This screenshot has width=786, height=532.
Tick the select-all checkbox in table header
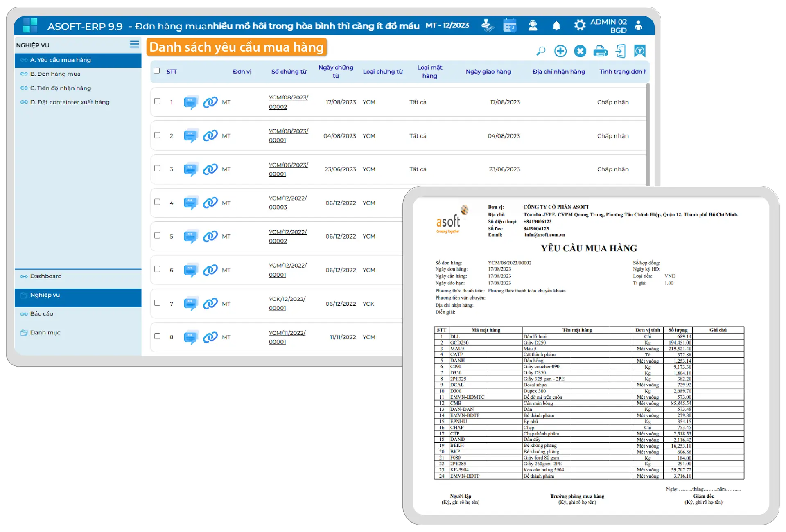point(157,71)
